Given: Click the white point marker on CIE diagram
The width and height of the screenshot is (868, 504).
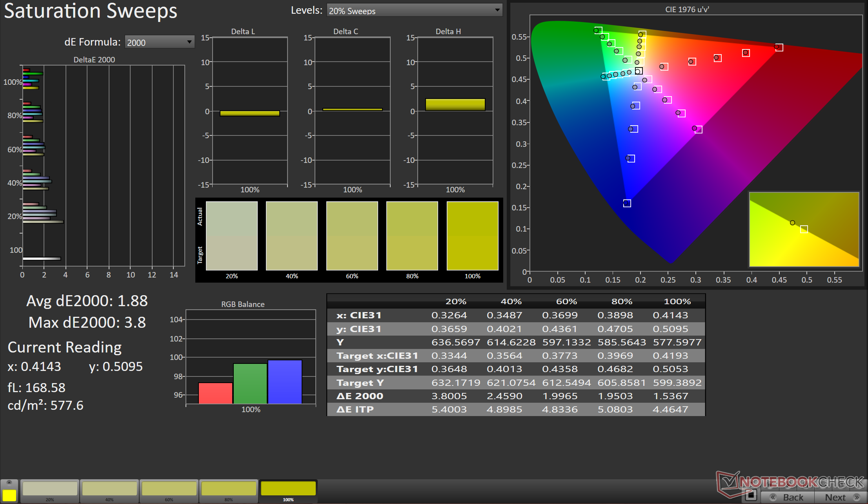Looking at the screenshot, I should [639, 71].
